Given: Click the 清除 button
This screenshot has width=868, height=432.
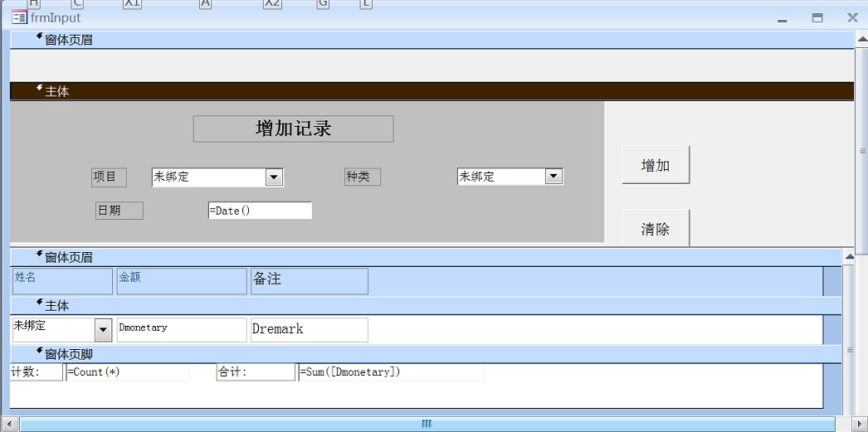Looking at the screenshot, I should tap(656, 229).
